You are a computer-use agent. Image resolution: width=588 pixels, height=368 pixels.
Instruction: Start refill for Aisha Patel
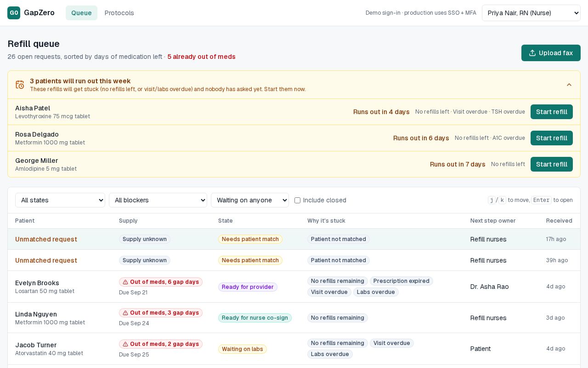552,112
